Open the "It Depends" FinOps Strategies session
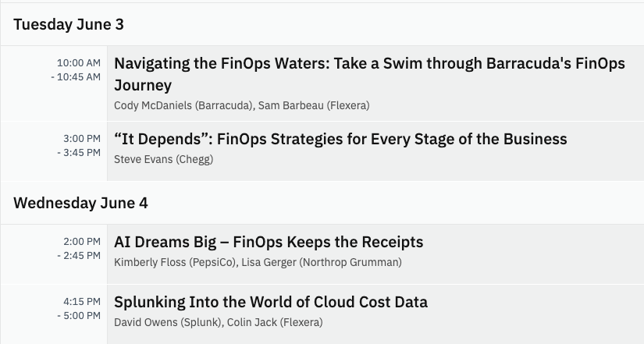644x344 pixels. (x=340, y=140)
